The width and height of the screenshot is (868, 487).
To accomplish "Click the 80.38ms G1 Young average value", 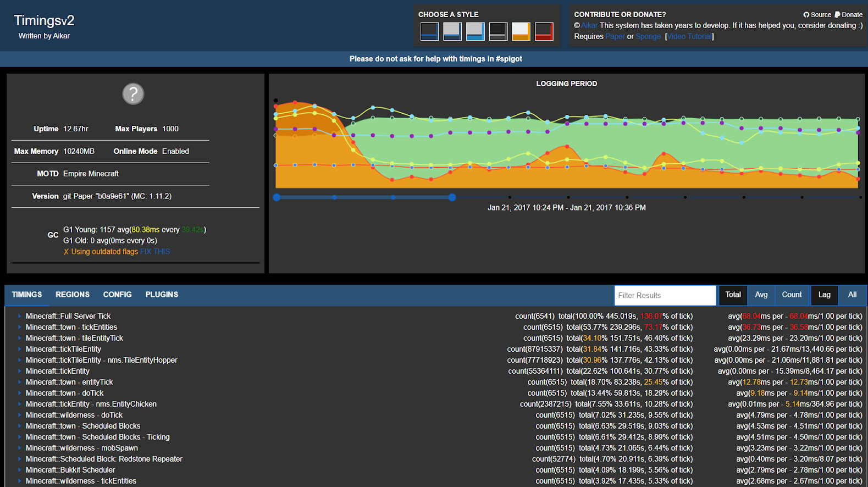I will (x=145, y=230).
